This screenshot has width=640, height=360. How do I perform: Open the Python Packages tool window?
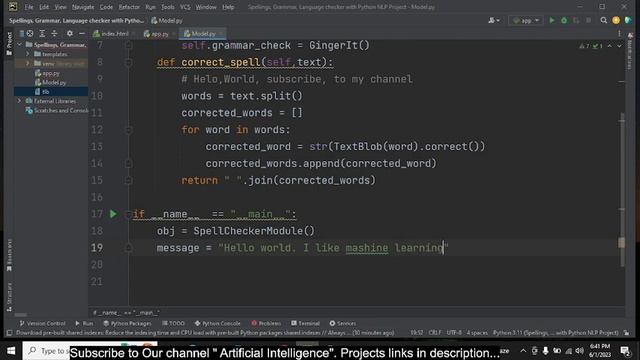[x=127, y=323]
